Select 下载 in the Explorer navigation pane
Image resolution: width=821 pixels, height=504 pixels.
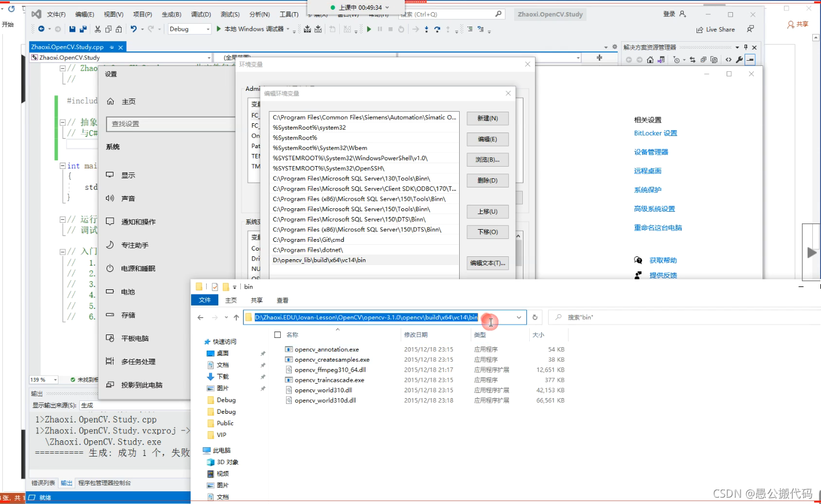(x=223, y=377)
